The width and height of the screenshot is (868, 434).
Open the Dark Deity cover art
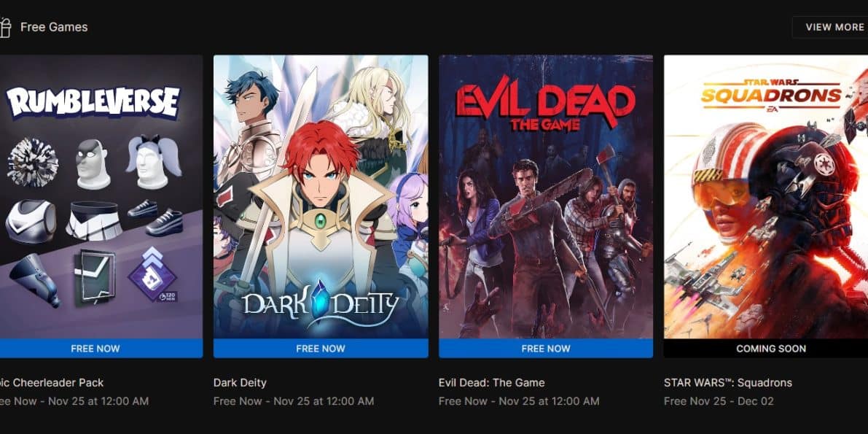pyautogui.click(x=321, y=197)
